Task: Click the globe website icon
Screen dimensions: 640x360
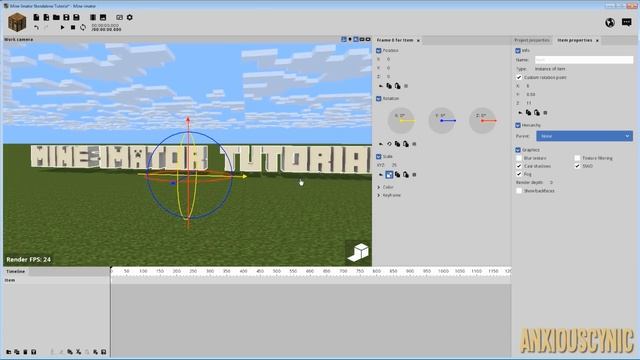Action: tap(610, 22)
